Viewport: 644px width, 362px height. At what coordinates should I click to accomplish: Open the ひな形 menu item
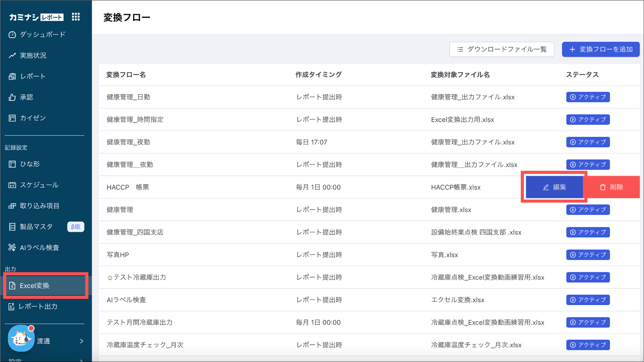pos(30,164)
